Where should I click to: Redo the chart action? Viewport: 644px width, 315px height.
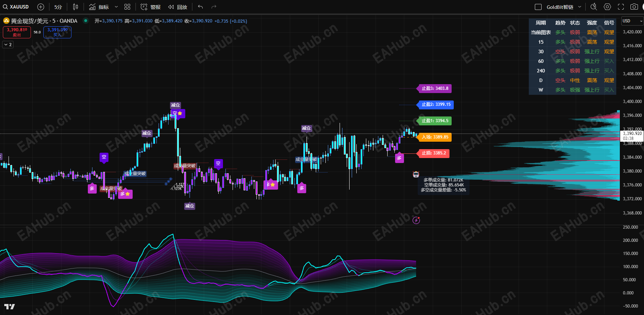coord(214,7)
